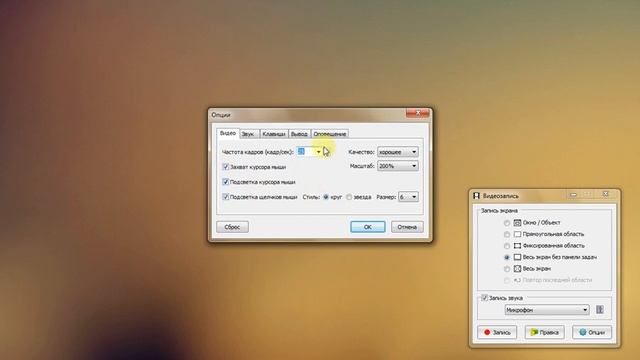The height and width of the screenshot is (360, 640).
Task: Click the Правка button
Action: 544,332
